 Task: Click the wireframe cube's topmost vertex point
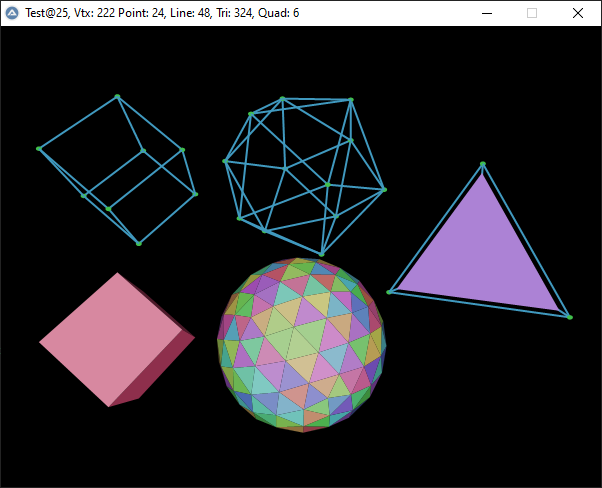point(117,96)
